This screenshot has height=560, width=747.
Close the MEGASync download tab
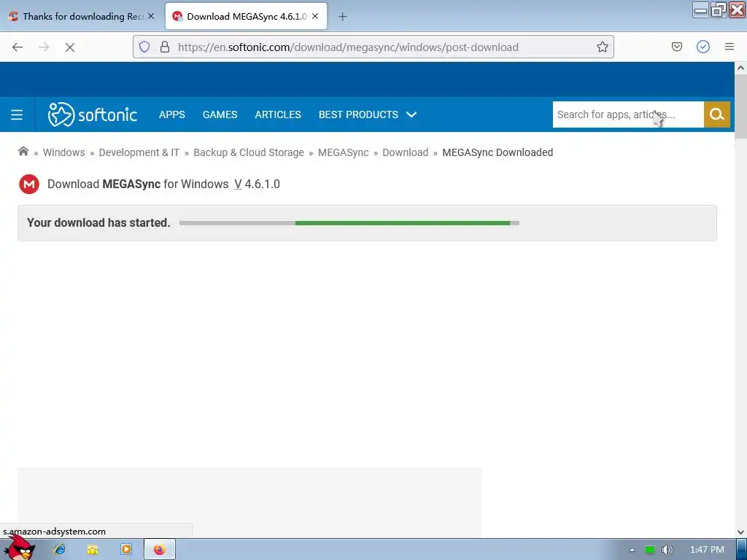point(315,16)
